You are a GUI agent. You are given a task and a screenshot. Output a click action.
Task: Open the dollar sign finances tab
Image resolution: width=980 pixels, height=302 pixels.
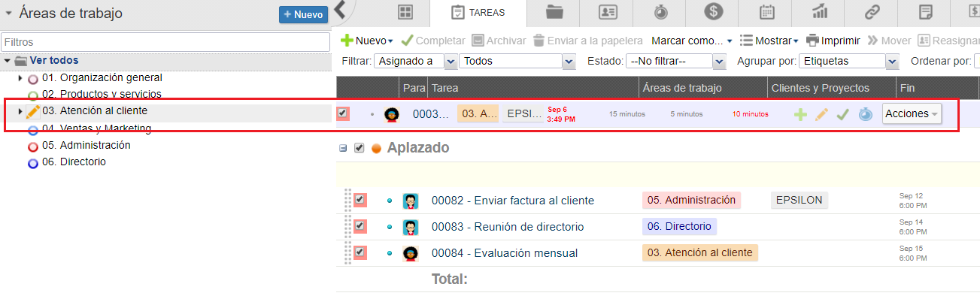(714, 12)
